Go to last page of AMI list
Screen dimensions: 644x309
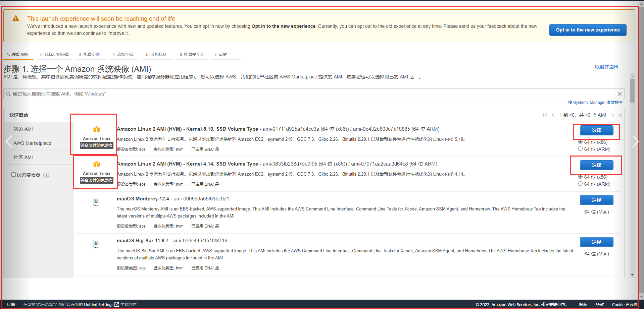(621, 115)
